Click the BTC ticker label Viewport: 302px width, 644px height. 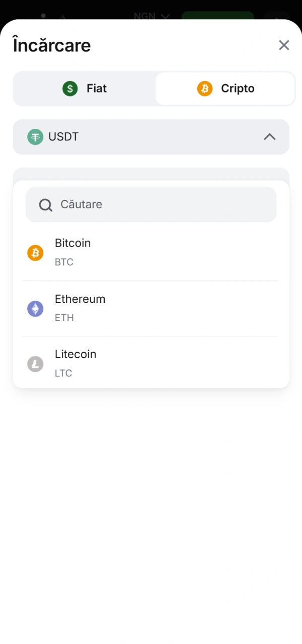(x=64, y=262)
